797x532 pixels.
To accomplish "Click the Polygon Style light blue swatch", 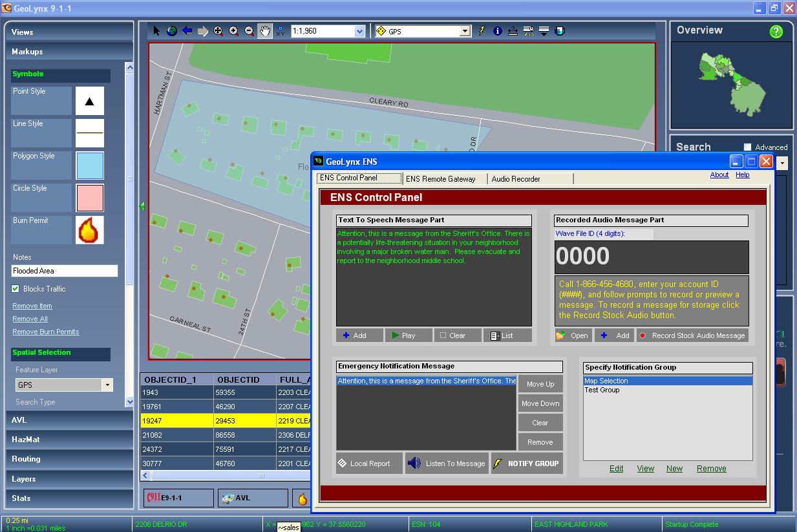I will click(90, 165).
